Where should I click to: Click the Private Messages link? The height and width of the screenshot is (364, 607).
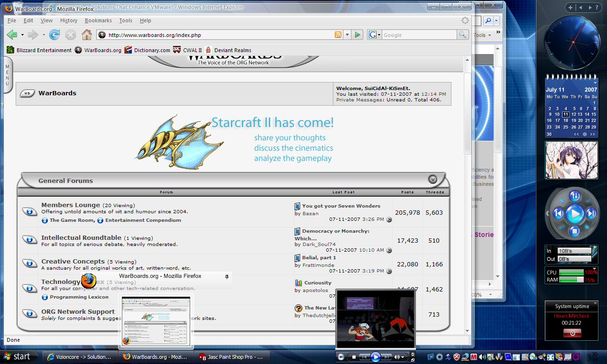[360, 100]
